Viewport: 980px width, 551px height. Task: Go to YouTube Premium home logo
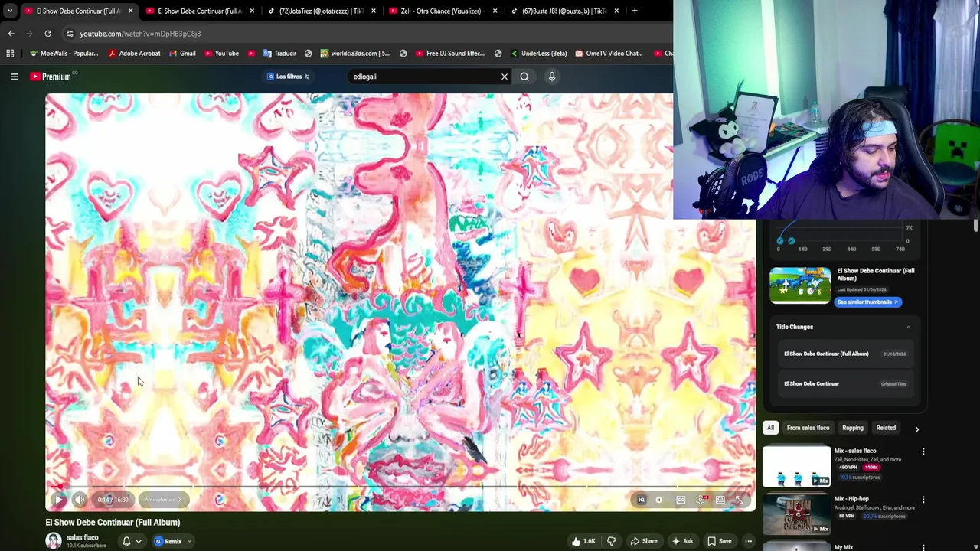coord(52,77)
